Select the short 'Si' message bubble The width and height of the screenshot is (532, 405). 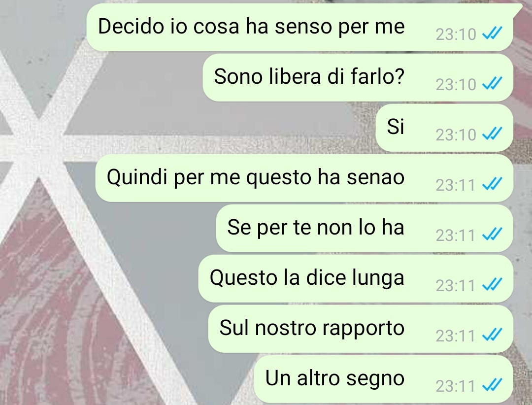pos(444,128)
